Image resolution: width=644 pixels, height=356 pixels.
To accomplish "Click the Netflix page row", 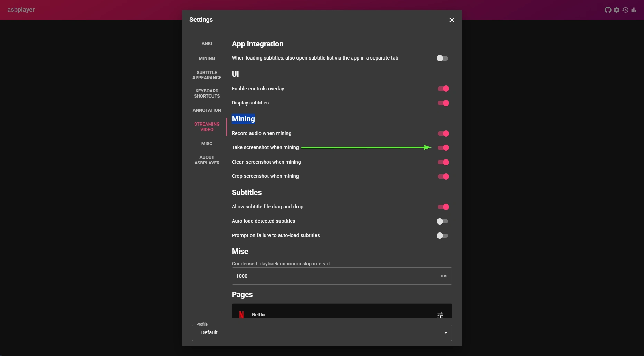I will click(342, 311).
